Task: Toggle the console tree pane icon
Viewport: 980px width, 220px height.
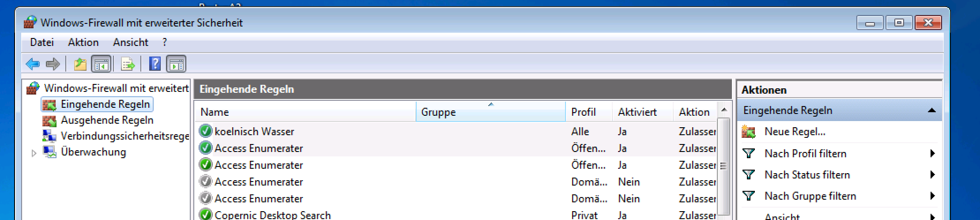Action: [x=101, y=64]
